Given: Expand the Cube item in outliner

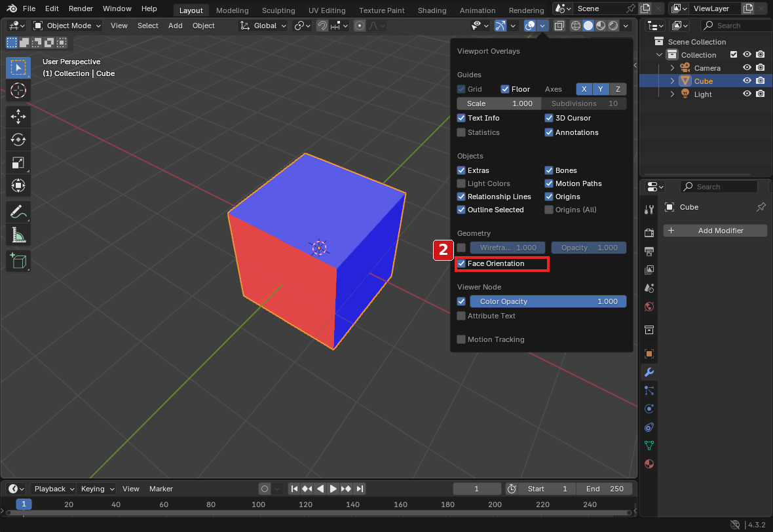Looking at the screenshot, I should [672, 81].
